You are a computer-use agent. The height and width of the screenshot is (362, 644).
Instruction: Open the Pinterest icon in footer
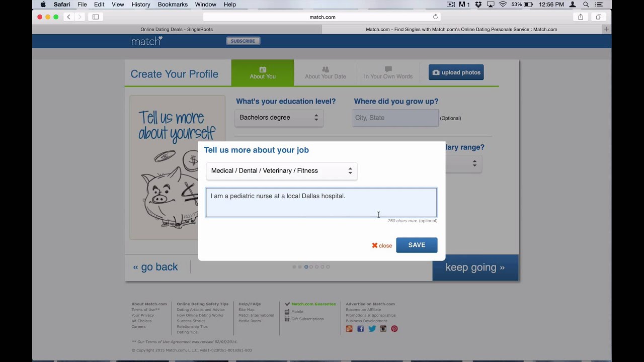click(x=394, y=329)
